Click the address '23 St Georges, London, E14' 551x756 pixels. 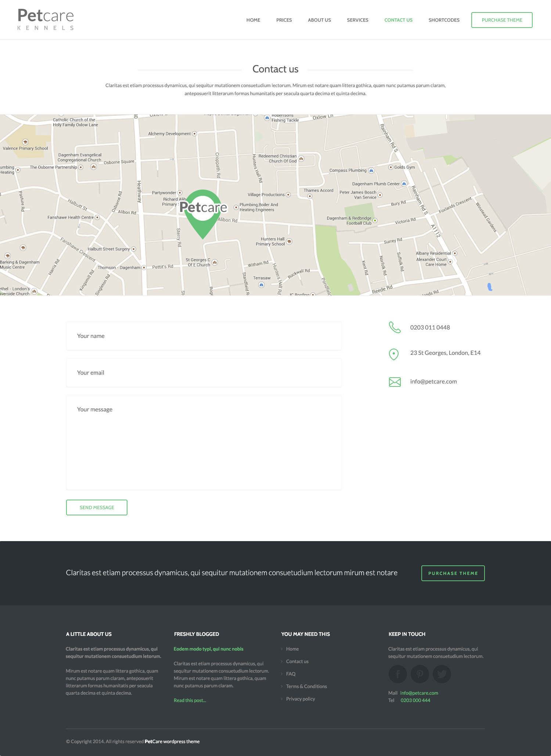(445, 353)
